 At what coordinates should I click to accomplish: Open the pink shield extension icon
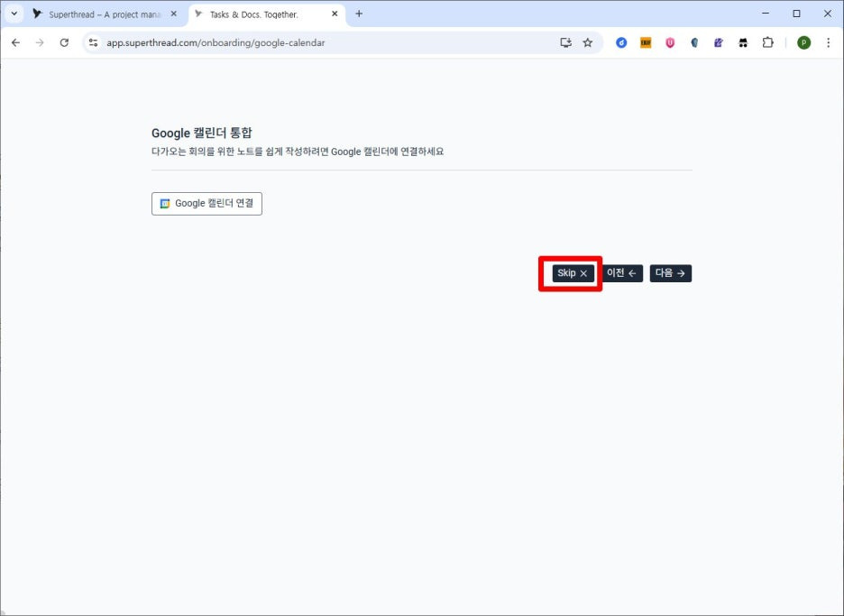[x=670, y=42]
